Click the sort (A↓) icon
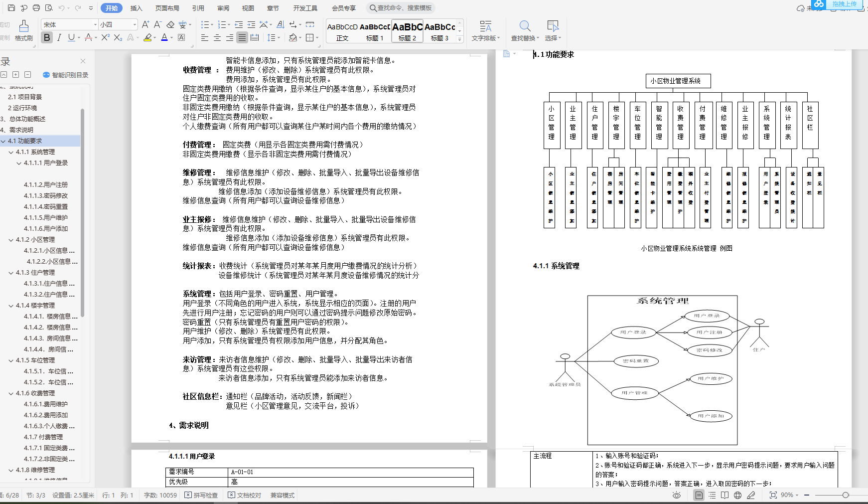Screen dimensions: 868x504 click(x=281, y=24)
